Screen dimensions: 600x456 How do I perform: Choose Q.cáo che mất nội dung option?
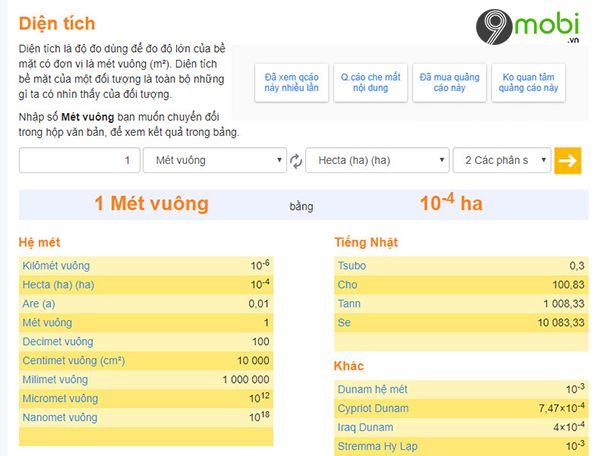(x=370, y=83)
